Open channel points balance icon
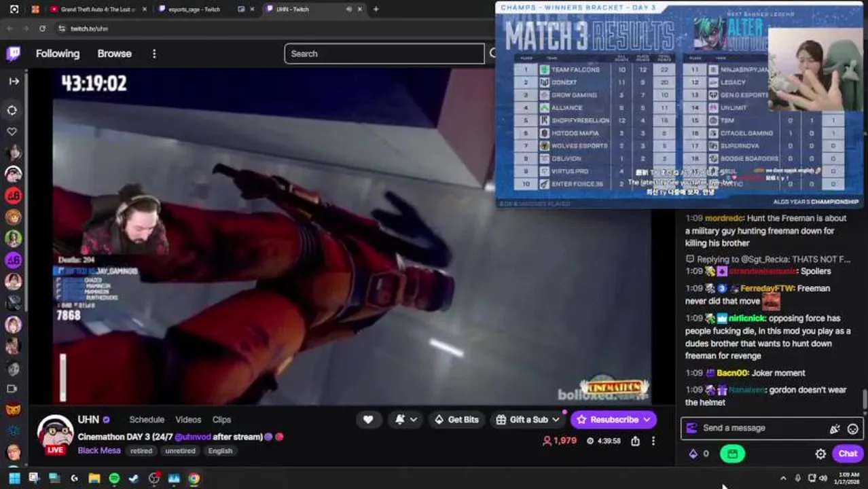This screenshot has height=489, width=868. click(699, 454)
